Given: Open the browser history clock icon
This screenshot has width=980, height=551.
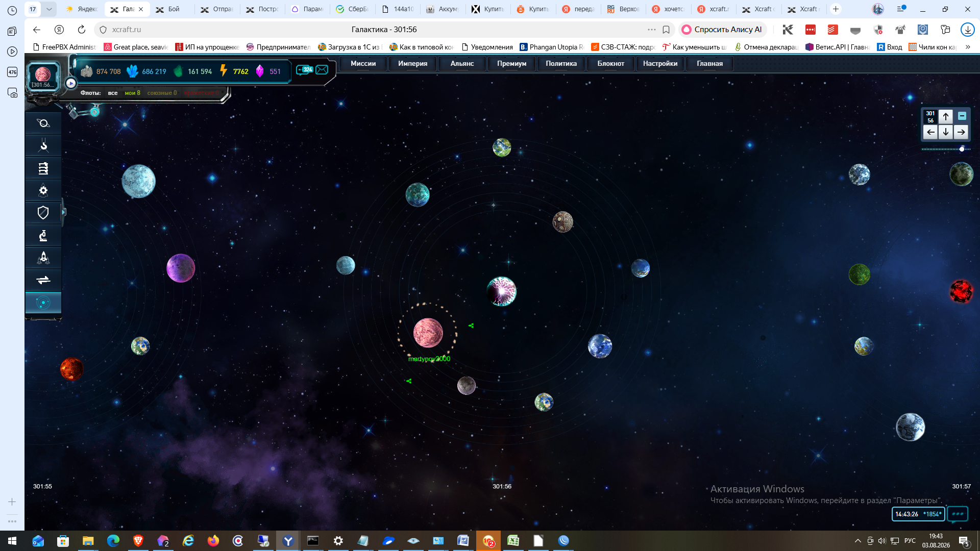Looking at the screenshot, I should click(x=12, y=11).
